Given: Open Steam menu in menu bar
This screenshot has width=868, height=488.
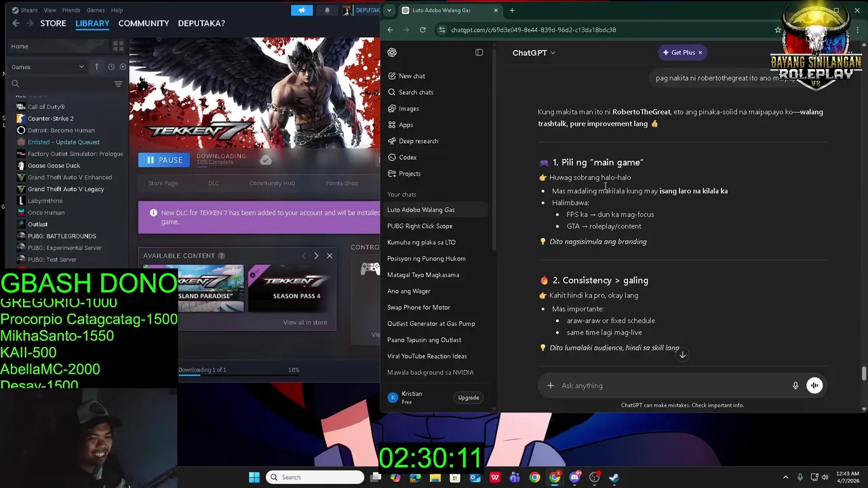Looking at the screenshot, I should point(26,10).
